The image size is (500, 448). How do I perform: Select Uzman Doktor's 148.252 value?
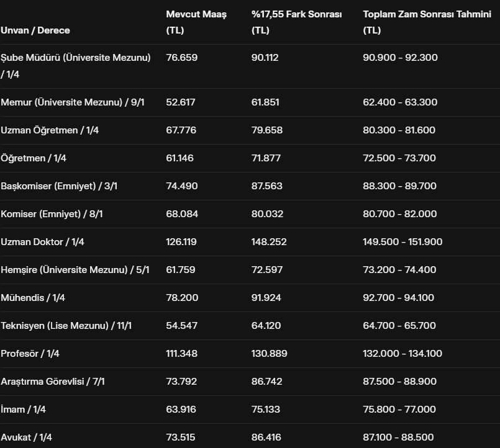tap(269, 242)
